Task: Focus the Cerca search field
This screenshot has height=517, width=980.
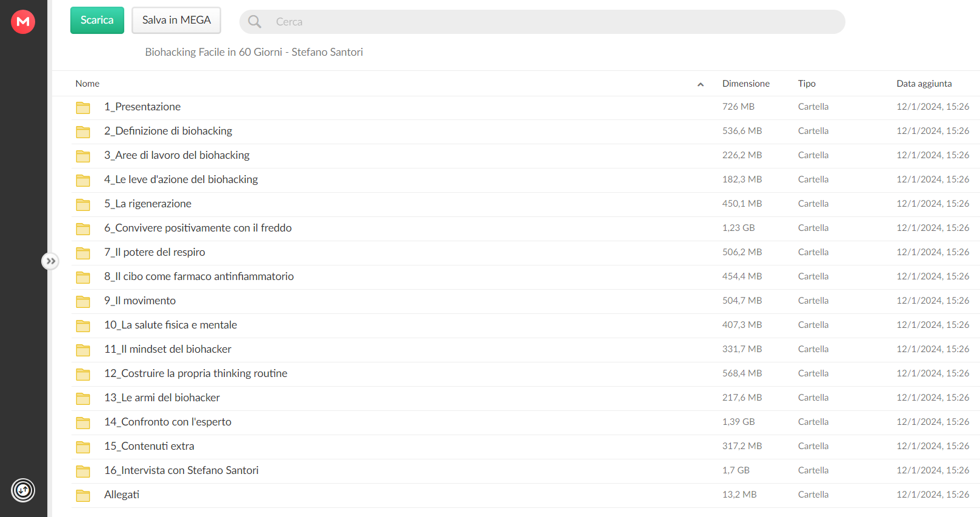Action: (542, 22)
